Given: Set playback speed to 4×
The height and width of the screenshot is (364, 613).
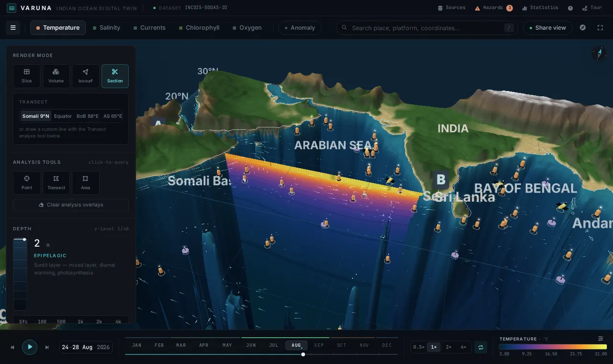Looking at the screenshot, I should 464,347.
